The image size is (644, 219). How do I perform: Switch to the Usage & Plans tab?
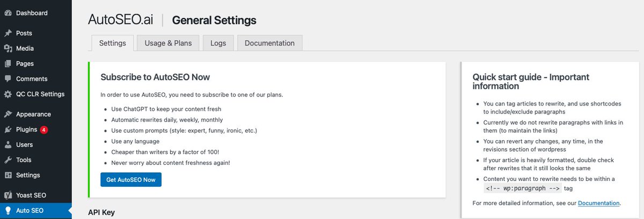click(x=168, y=43)
